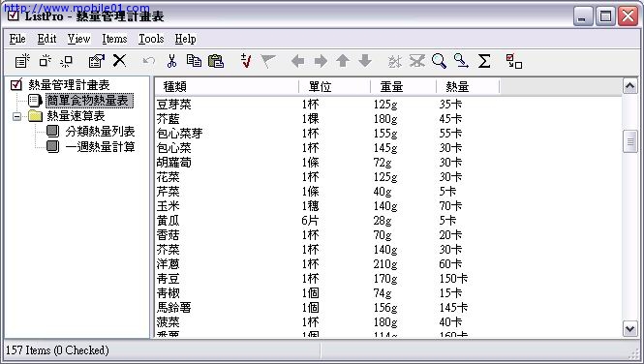Click the scrollbar up arrow
This screenshot has width=644, height=364.
tap(630, 86)
